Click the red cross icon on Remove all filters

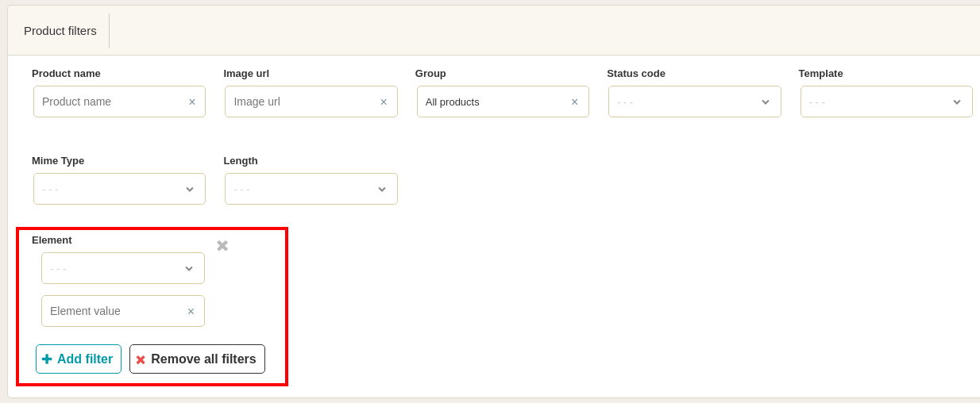[x=141, y=360]
